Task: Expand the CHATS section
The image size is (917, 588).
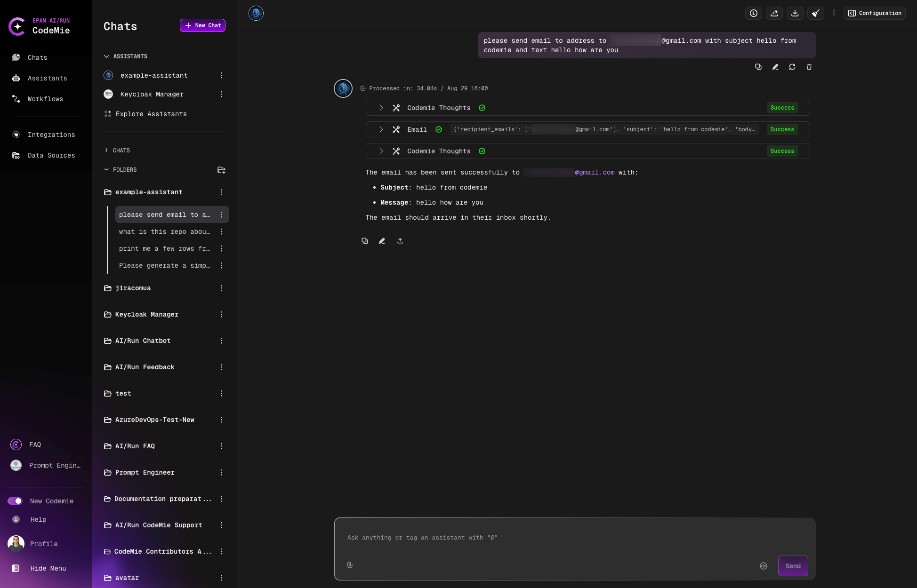Action: (106, 151)
